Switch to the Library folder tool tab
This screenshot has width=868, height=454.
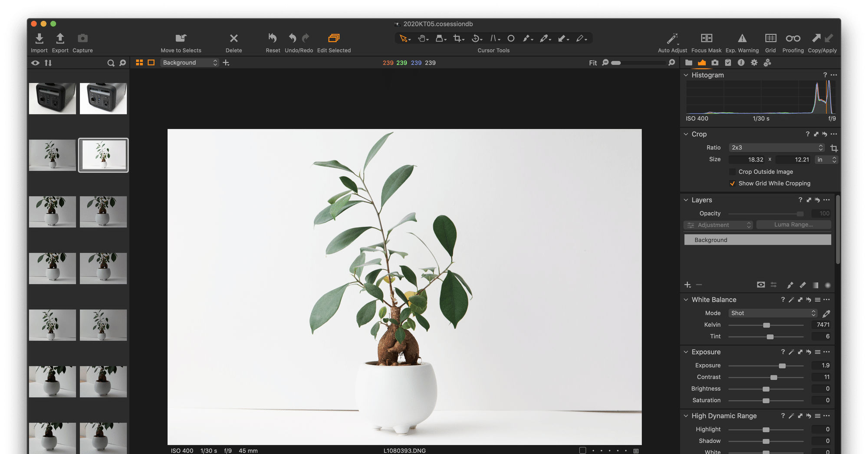[x=689, y=63]
